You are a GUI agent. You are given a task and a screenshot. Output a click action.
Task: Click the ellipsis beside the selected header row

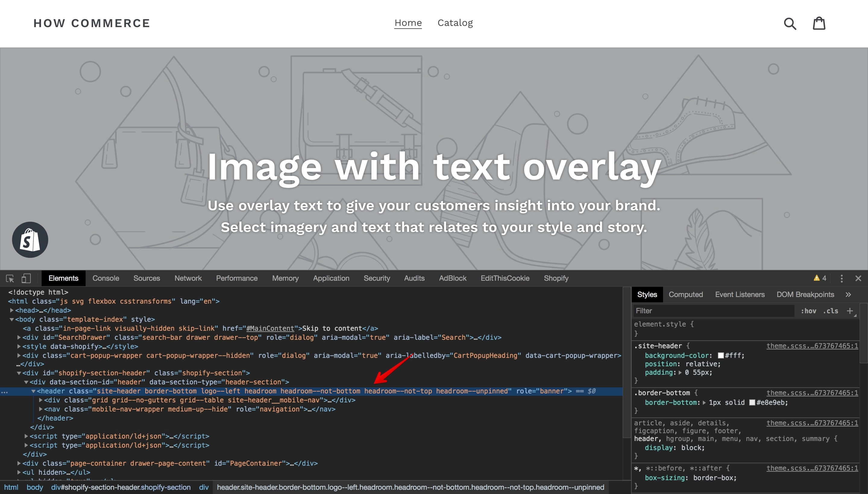pos(5,392)
